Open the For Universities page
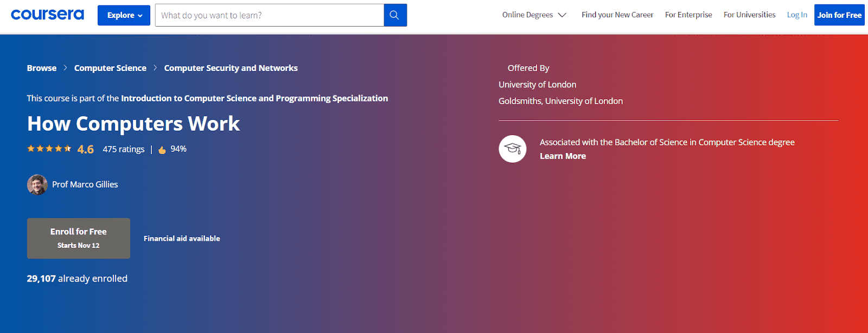The width and height of the screenshot is (868, 333). coord(749,15)
